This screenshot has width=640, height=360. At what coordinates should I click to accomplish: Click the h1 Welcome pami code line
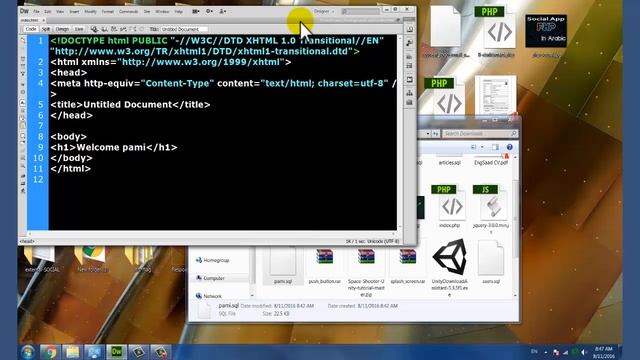pyautogui.click(x=114, y=147)
